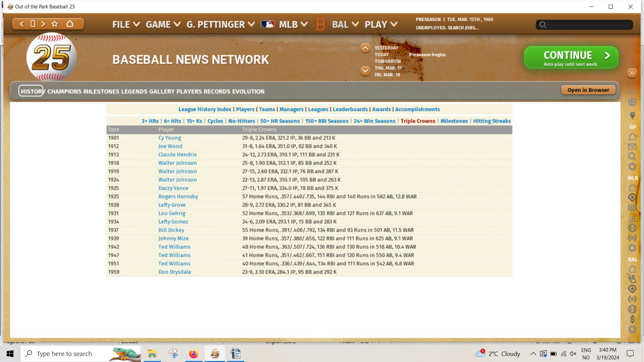Expand the right sidebar double-chevron icon
This screenshot has height=362, width=644.
632,73
